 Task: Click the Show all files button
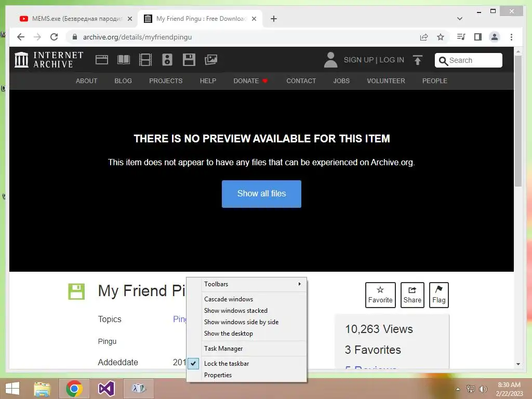tap(261, 194)
